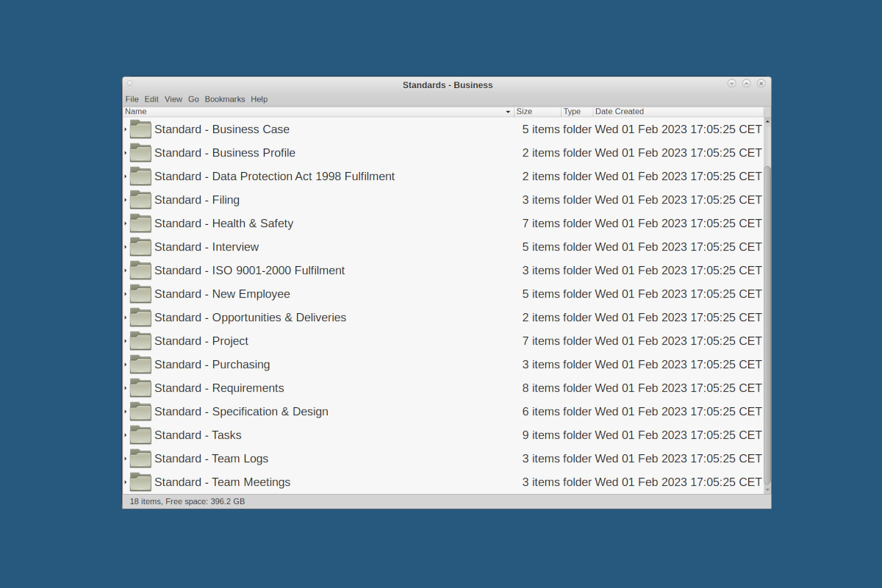
Task: Click the '9 items' size of Tasks
Action: tap(541, 435)
